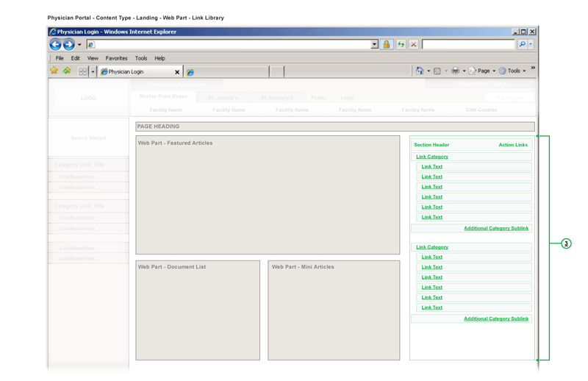Open the Edit menu

76,58
